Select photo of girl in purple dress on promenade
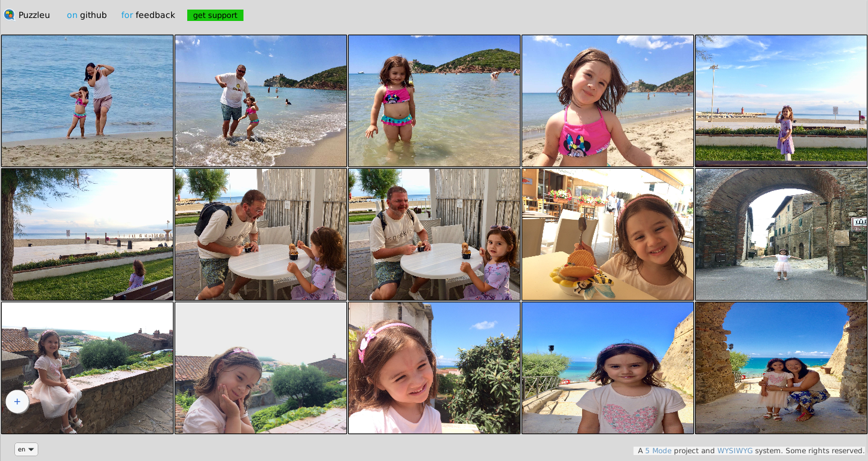 pos(781,101)
